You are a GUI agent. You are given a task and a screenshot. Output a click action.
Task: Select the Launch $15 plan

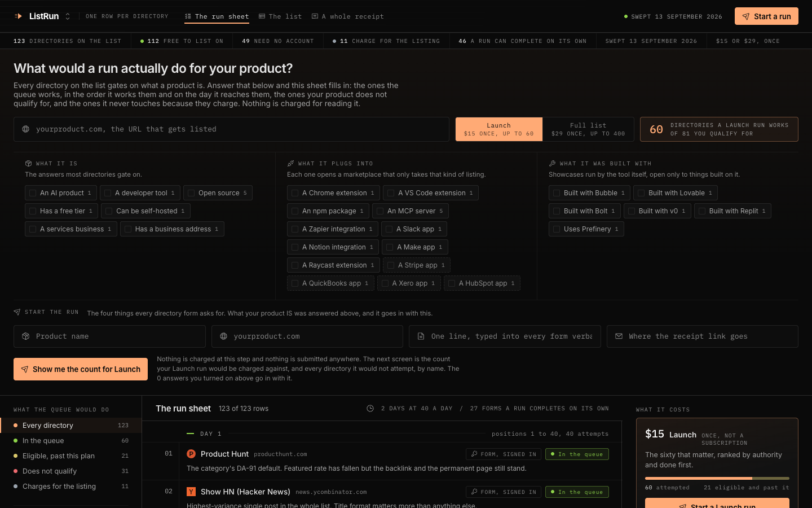[x=499, y=129]
